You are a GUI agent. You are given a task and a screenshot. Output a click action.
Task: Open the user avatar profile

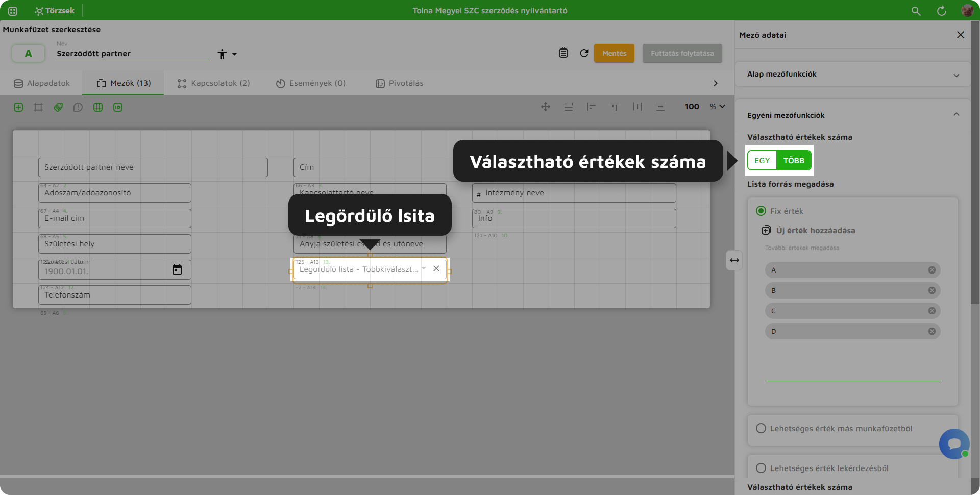tap(967, 11)
